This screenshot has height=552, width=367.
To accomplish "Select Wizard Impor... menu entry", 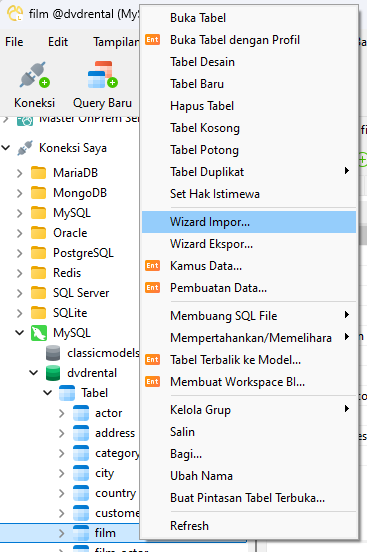I will (x=249, y=222).
